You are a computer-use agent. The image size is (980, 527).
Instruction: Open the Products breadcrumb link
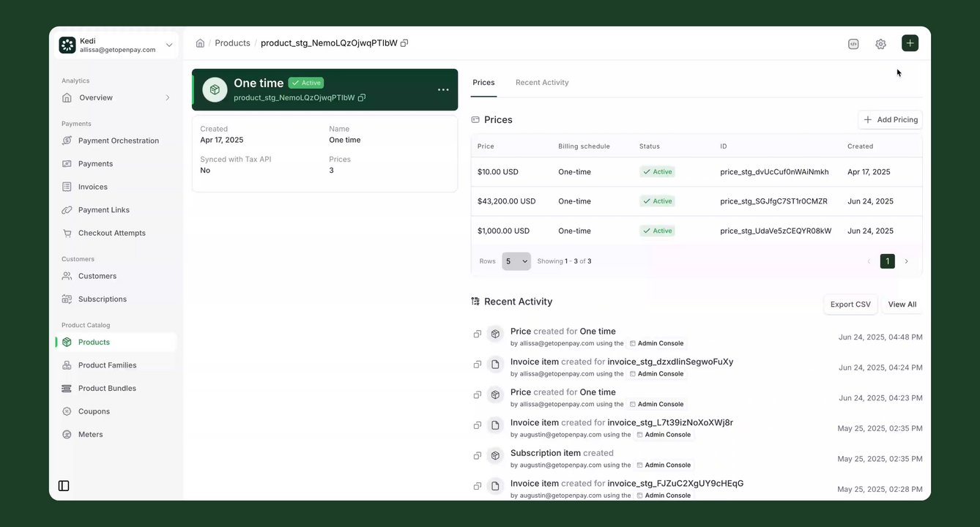coord(232,43)
